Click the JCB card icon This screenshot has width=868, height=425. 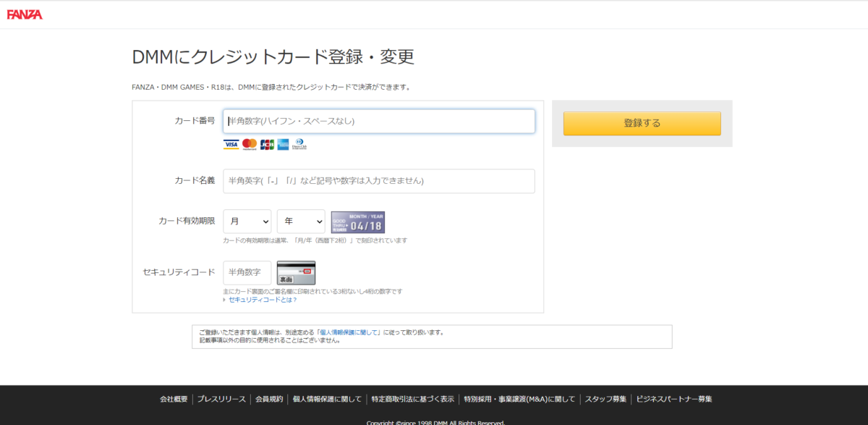tap(267, 145)
